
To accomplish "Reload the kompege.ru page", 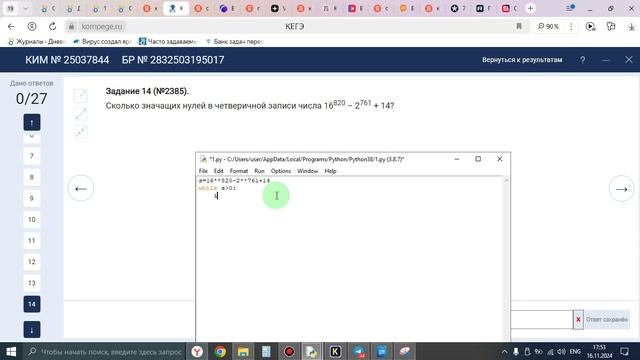I will (x=52, y=26).
